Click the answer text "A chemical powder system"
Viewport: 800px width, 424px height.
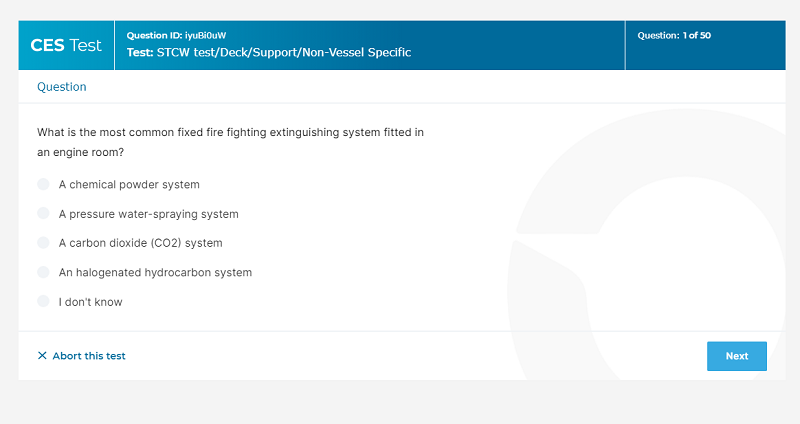[129, 185]
